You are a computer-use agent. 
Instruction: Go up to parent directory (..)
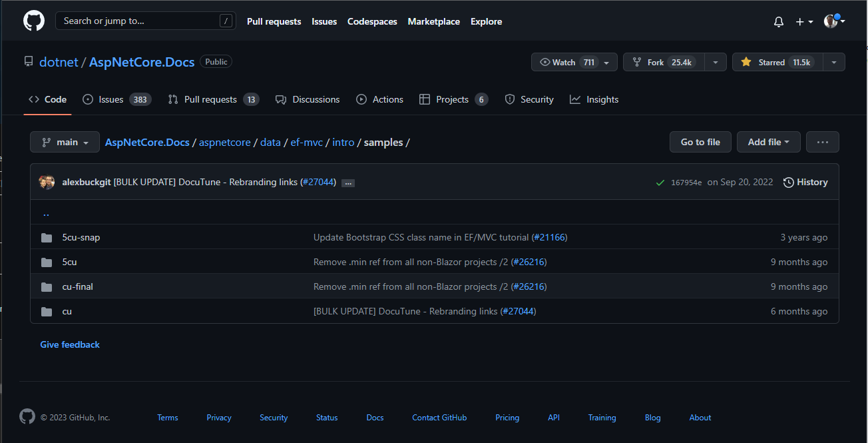pyautogui.click(x=46, y=213)
